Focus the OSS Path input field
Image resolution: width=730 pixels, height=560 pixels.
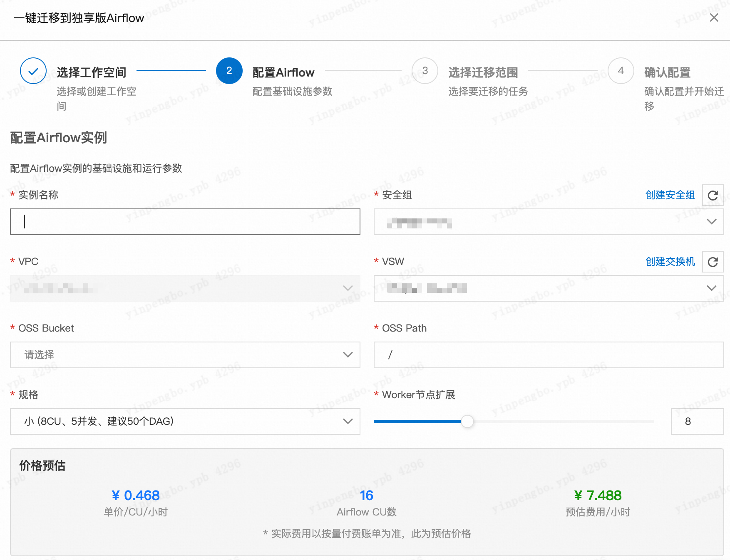point(549,355)
